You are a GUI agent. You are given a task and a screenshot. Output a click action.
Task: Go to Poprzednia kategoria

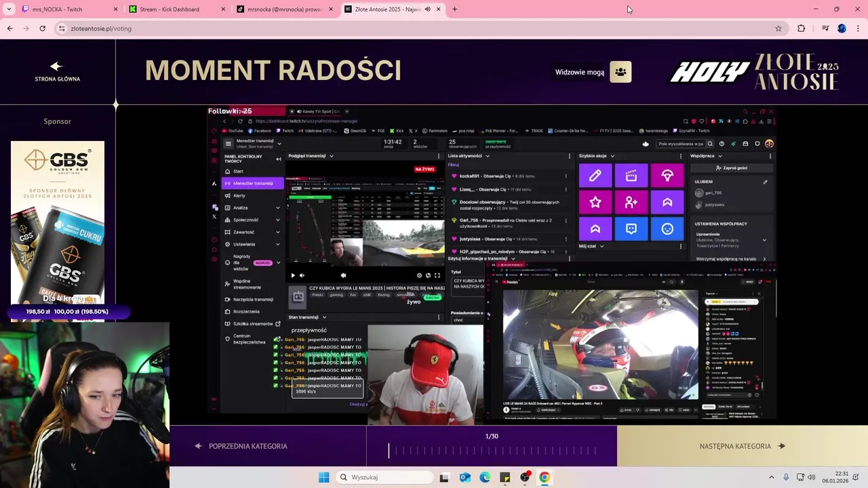pos(241,446)
